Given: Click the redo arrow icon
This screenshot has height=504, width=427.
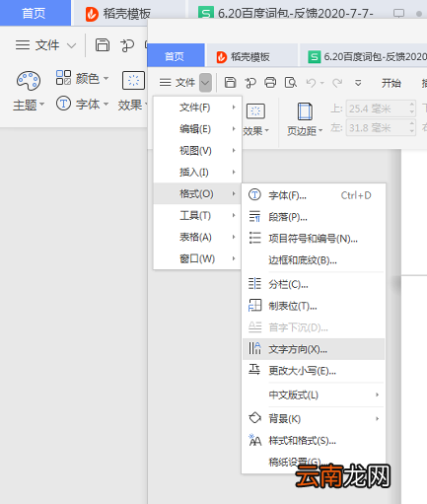Looking at the screenshot, I should (337, 83).
